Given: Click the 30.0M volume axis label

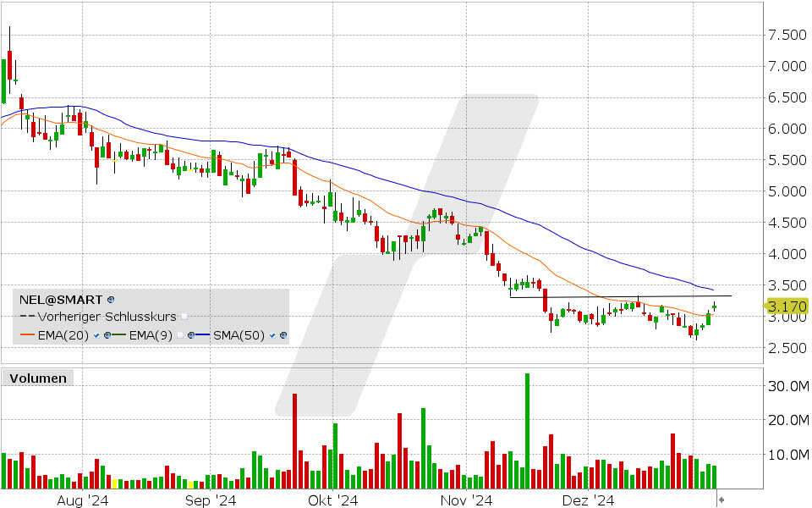Looking at the screenshot, I should pyautogui.click(x=787, y=386).
